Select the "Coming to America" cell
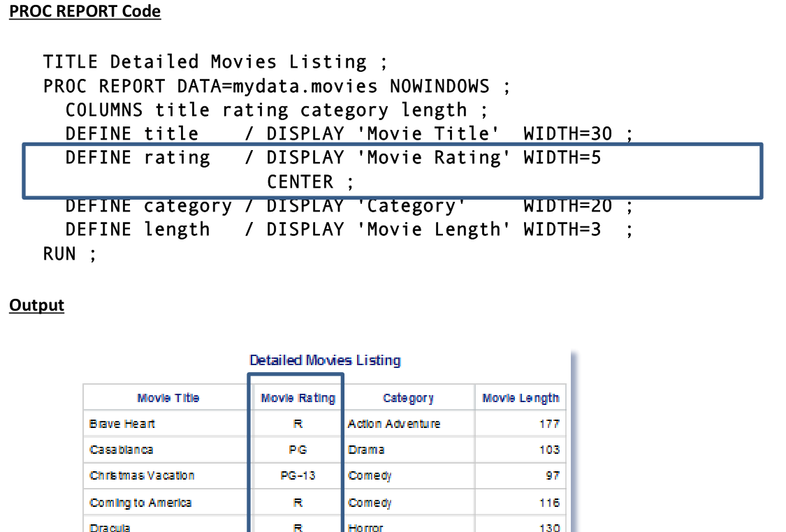Screen dimensions: 786x532 pos(140,503)
